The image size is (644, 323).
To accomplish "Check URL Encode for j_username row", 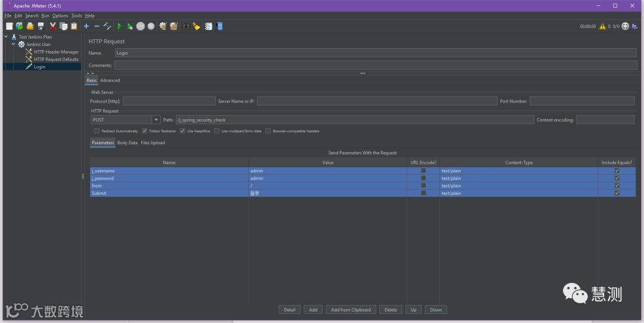I will pyautogui.click(x=423, y=170).
